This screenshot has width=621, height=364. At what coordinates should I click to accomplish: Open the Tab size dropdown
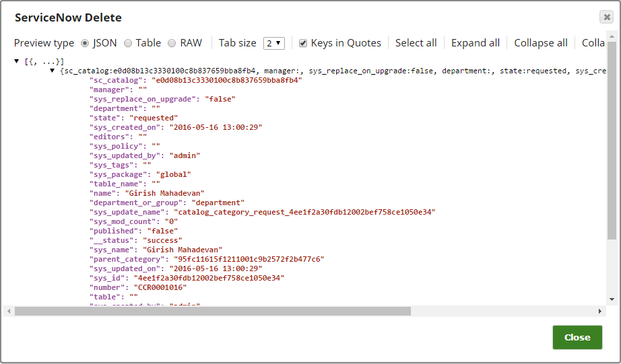point(274,43)
